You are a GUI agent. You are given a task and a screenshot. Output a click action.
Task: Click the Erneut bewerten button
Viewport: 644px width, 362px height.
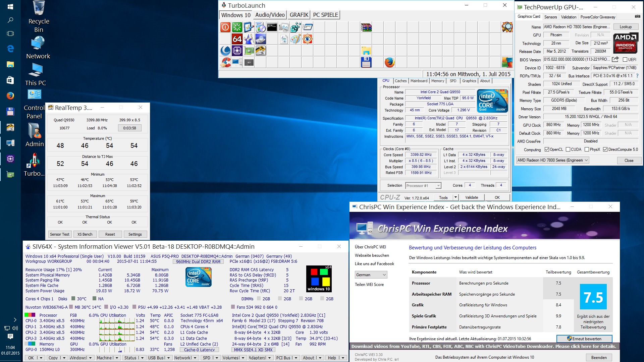pyautogui.click(x=584, y=339)
